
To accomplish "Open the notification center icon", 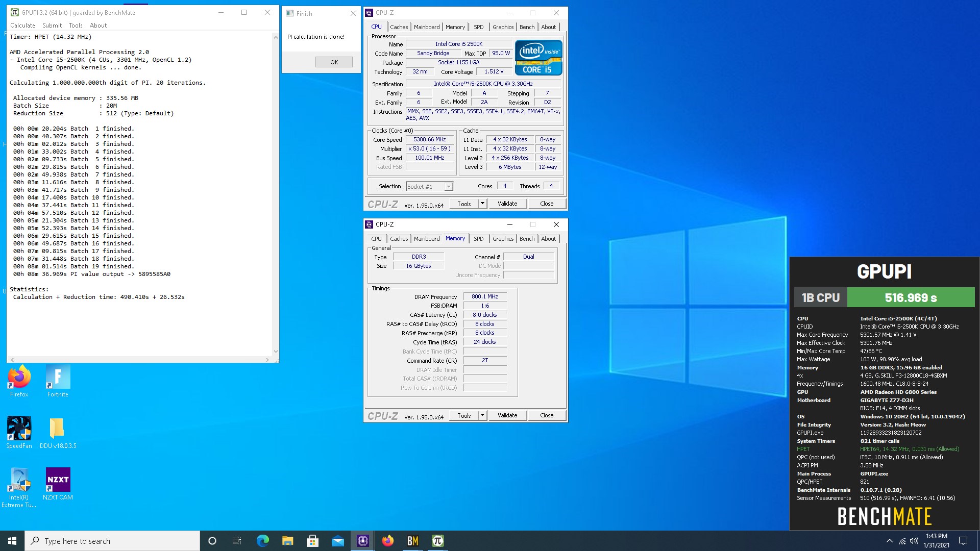I will coord(963,541).
